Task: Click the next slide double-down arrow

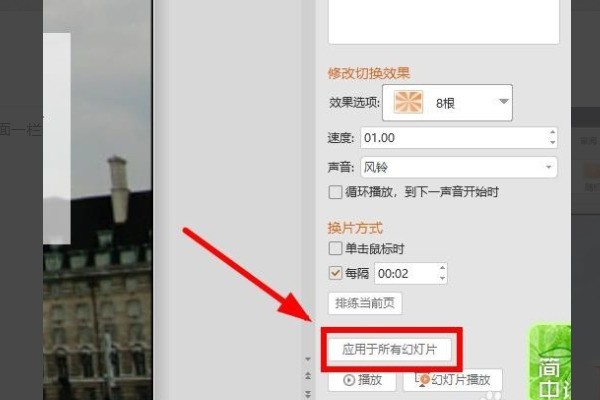Action: tap(308, 394)
